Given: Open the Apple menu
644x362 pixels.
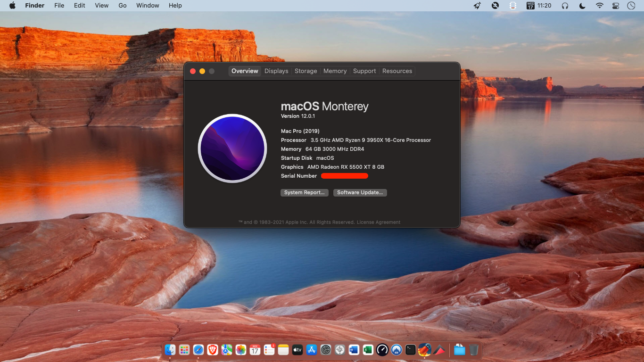Looking at the screenshot, I should point(12,6).
